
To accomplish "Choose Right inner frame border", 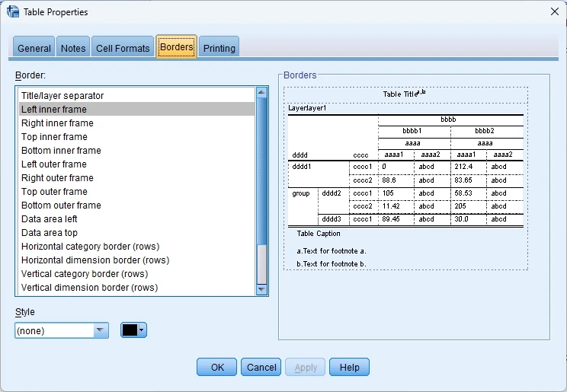I will 57,123.
